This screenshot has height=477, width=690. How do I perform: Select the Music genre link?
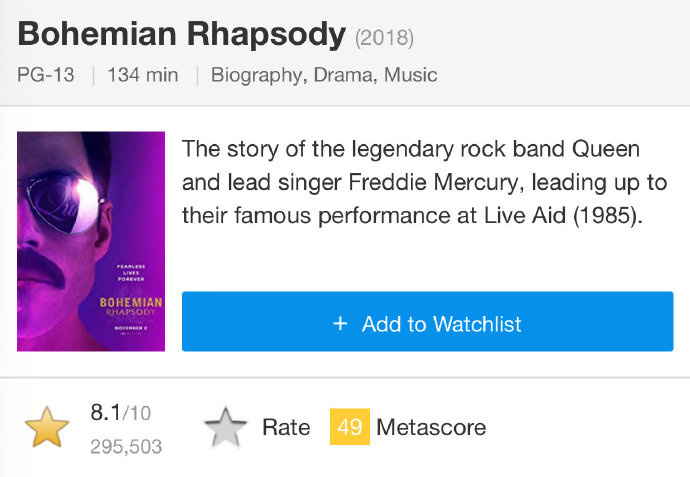click(x=411, y=75)
